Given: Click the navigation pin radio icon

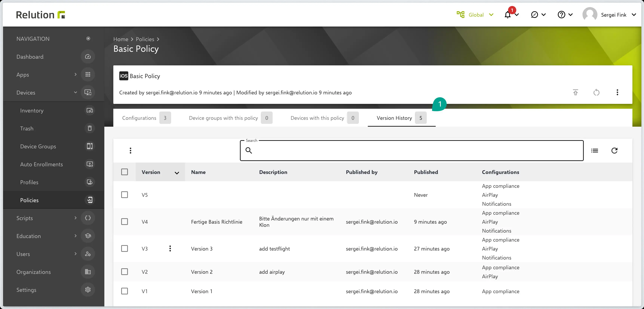Looking at the screenshot, I should (x=88, y=38).
